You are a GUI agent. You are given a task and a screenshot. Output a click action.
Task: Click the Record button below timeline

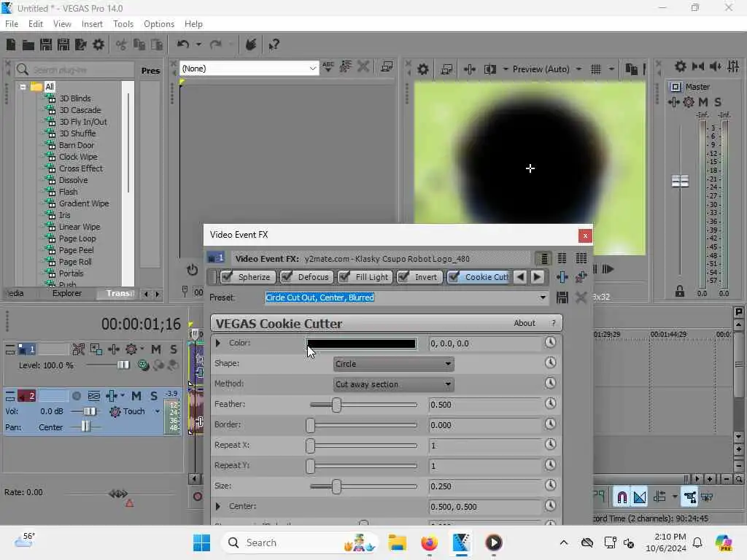coord(197,497)
